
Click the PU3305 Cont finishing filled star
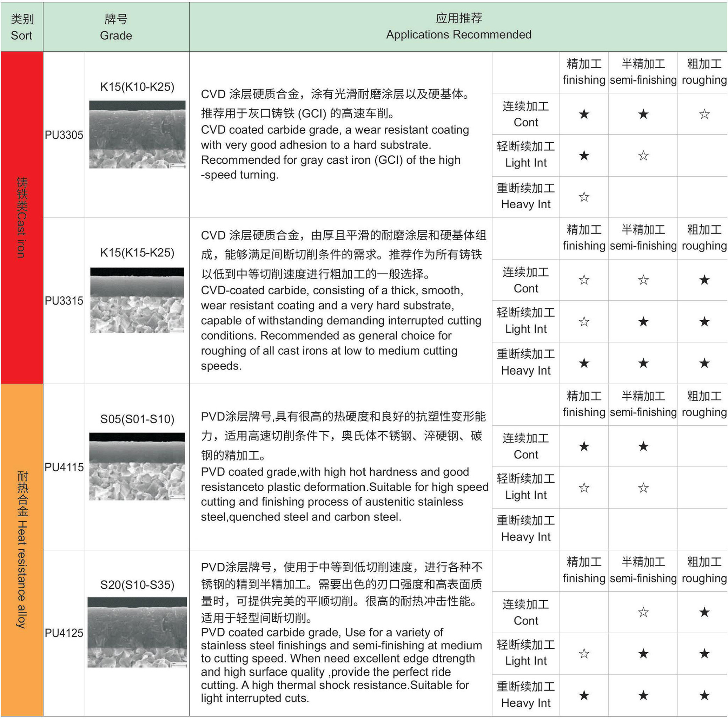(584, 114)
